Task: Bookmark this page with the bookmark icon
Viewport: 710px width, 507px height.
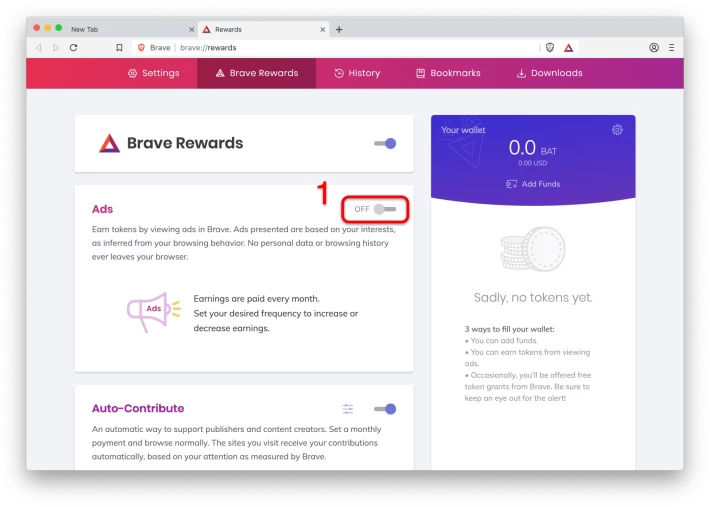Action: tap(119, 48)
